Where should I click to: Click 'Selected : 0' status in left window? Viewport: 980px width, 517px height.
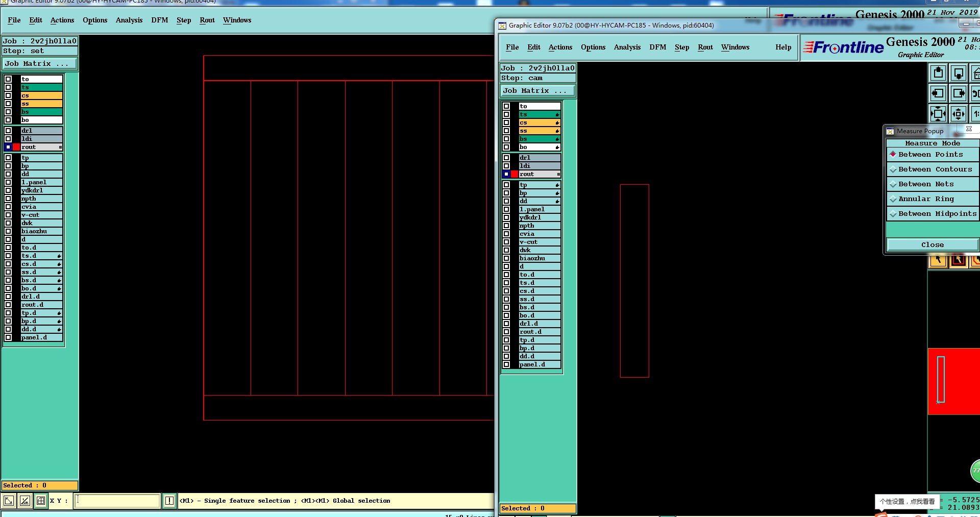(x=40, y=485)
